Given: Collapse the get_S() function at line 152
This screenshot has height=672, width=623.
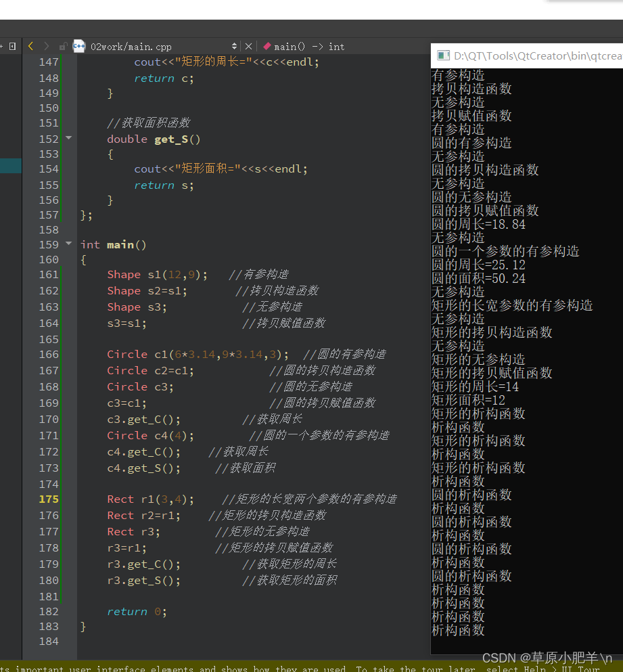Looking at the screenshot, I should (68, 138).
